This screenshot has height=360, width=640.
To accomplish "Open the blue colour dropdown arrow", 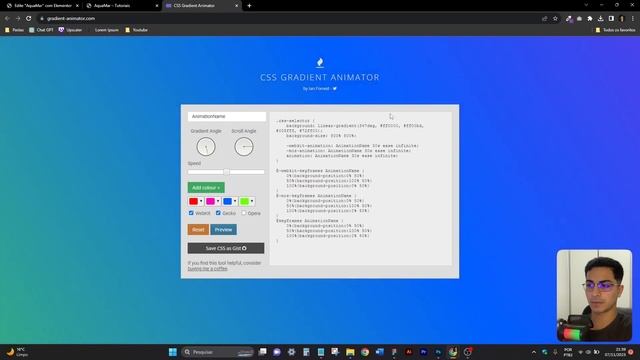I will point(235,201).
